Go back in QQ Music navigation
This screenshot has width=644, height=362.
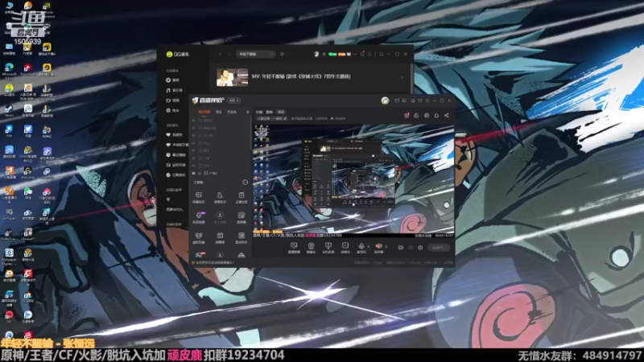click(220, 54)
